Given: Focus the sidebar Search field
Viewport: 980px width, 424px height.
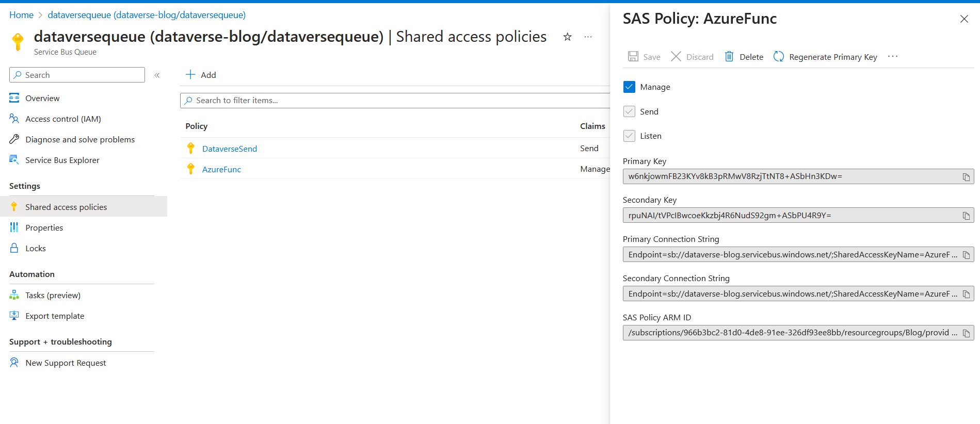Looking at the screenshot, I should 77,75.
